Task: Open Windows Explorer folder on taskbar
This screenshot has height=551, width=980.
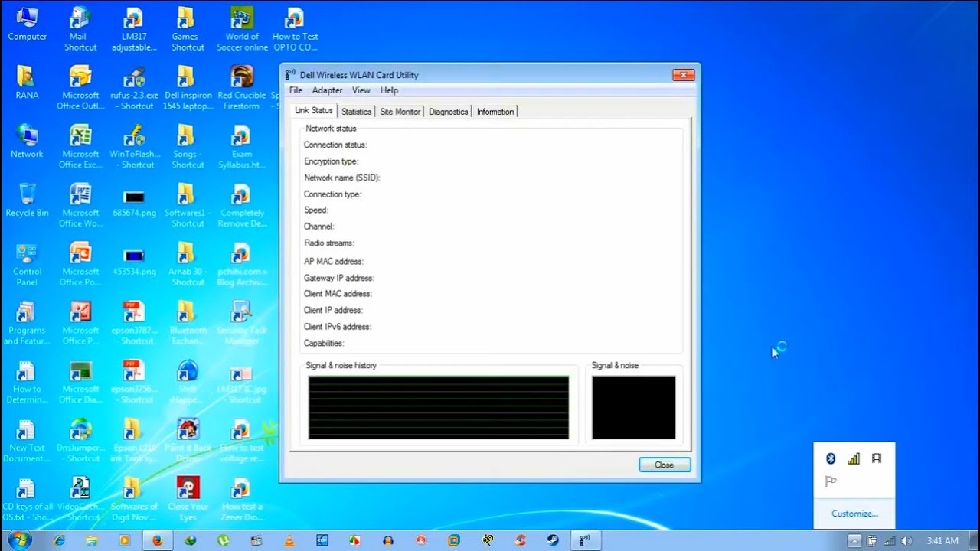Action: pos(92,540)
